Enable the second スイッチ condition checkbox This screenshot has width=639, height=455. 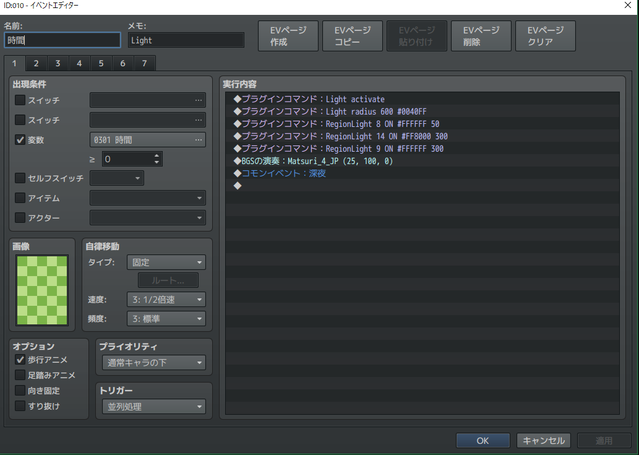click(20, 120)
